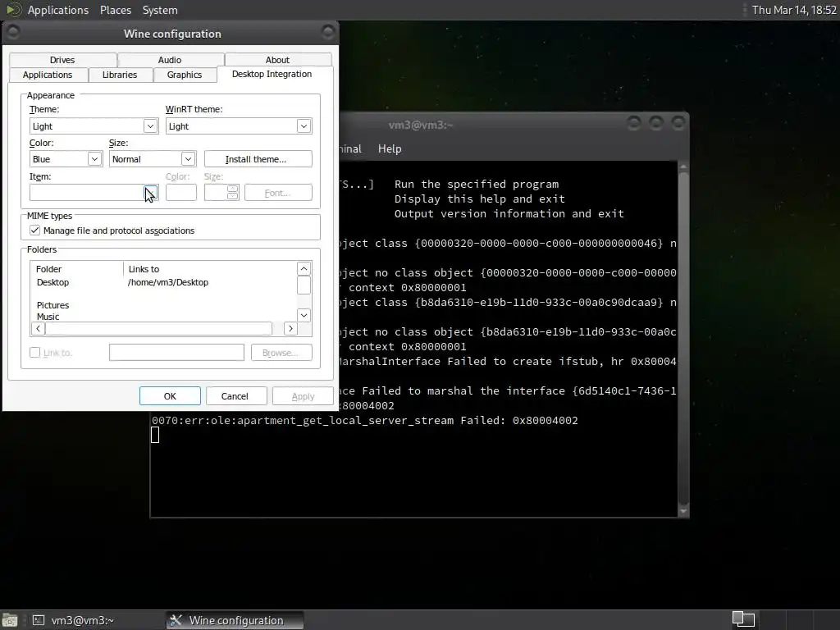Open the Libraries tab

tap(120, 75)
